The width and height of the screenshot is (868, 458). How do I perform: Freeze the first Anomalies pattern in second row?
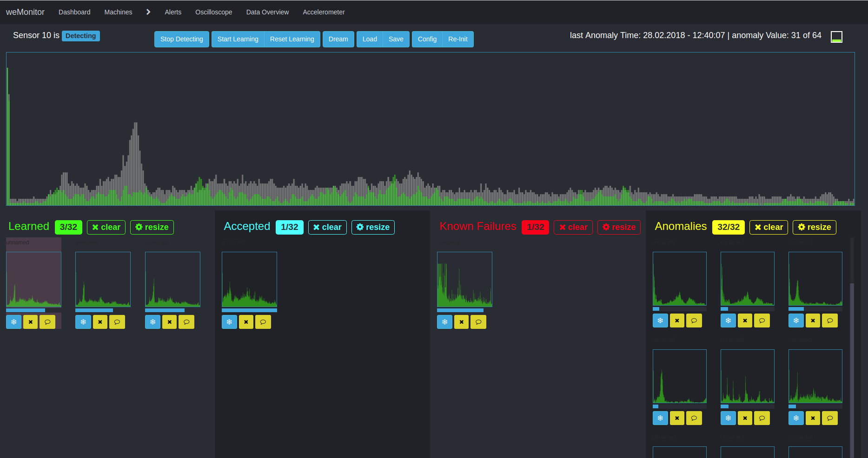660,418
